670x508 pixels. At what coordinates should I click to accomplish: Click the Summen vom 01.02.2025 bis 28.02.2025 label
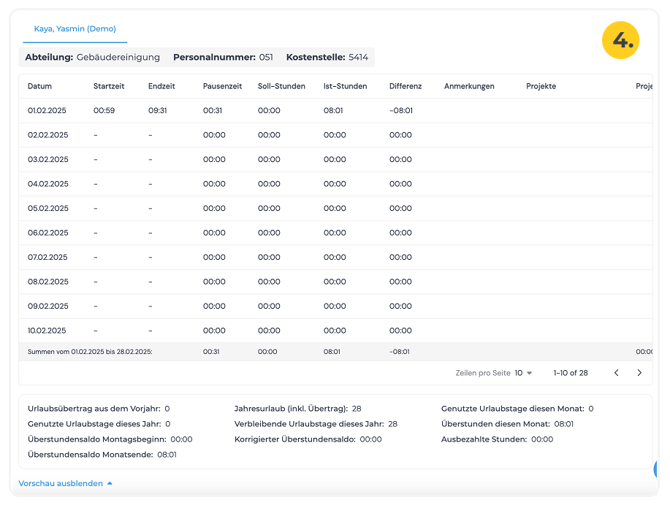point(90,352)
